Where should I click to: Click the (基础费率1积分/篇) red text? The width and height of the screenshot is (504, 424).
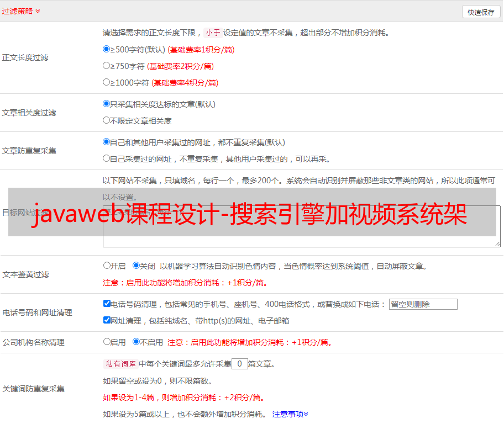201,50
